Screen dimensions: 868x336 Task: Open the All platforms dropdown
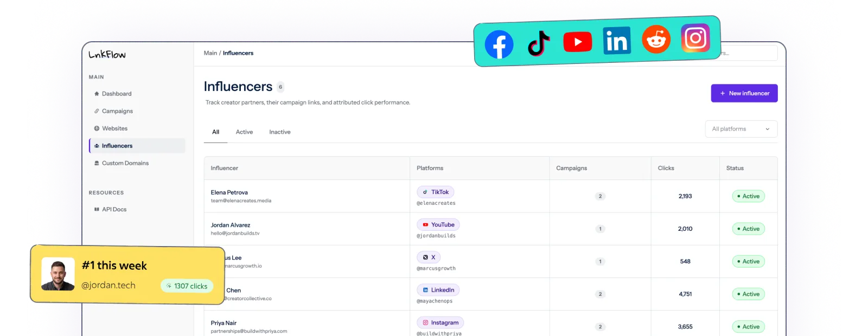click(741, 129)
